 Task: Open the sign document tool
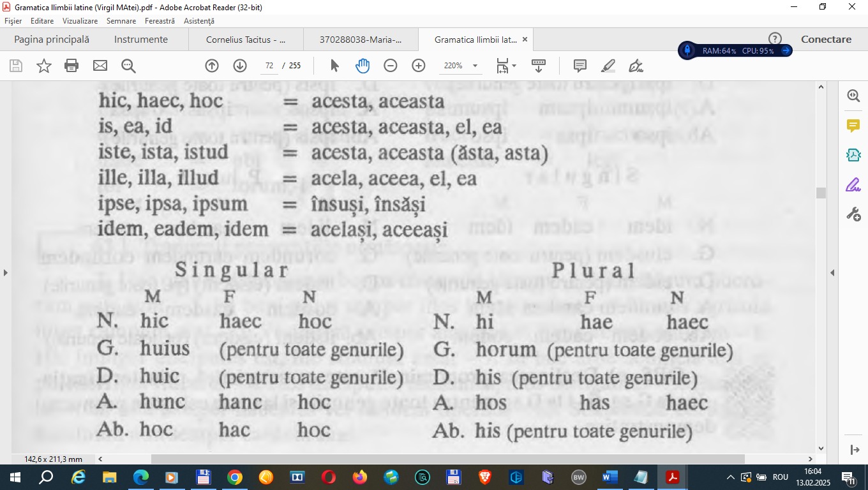636,66
